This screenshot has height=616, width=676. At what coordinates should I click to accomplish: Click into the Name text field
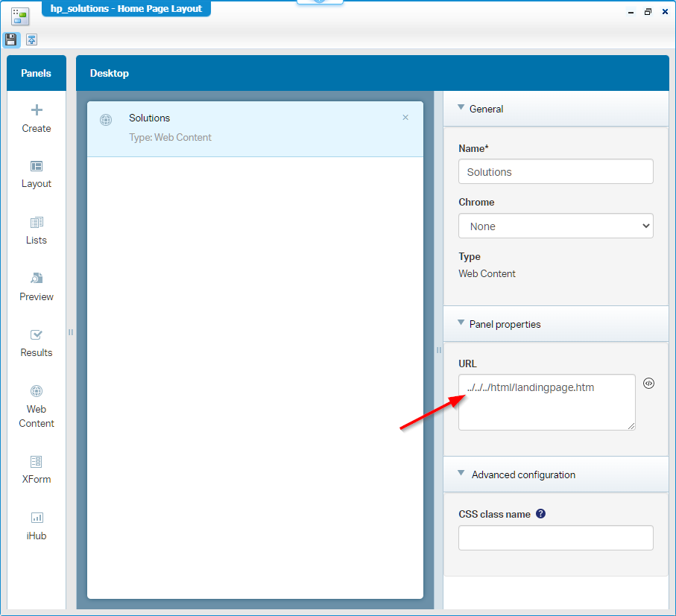pos(555,171)
